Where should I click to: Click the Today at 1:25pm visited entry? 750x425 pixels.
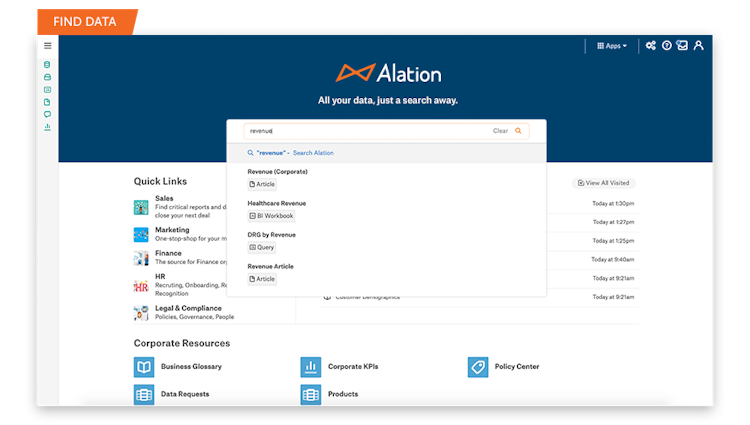[614, 241]
